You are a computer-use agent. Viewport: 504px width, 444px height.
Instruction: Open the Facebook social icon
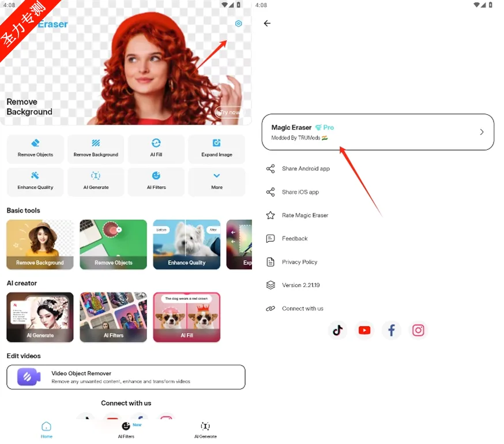coord(391,330)
